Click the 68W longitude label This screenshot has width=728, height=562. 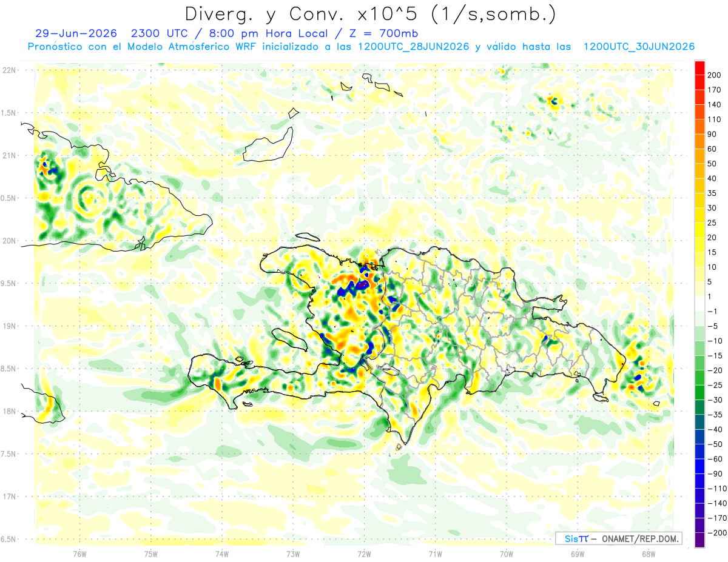pyautogui.click(x=649, y=554)
